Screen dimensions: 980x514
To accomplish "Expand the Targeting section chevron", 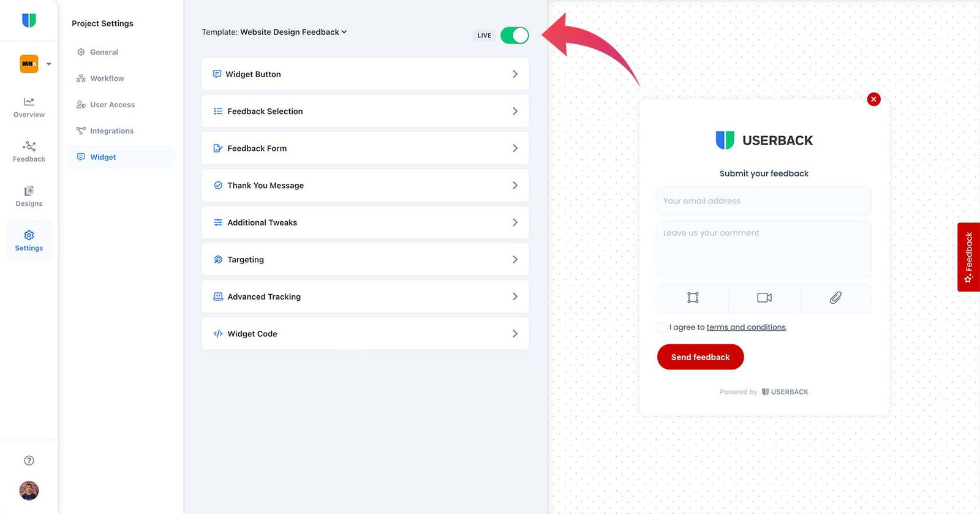I will [515, 260].
